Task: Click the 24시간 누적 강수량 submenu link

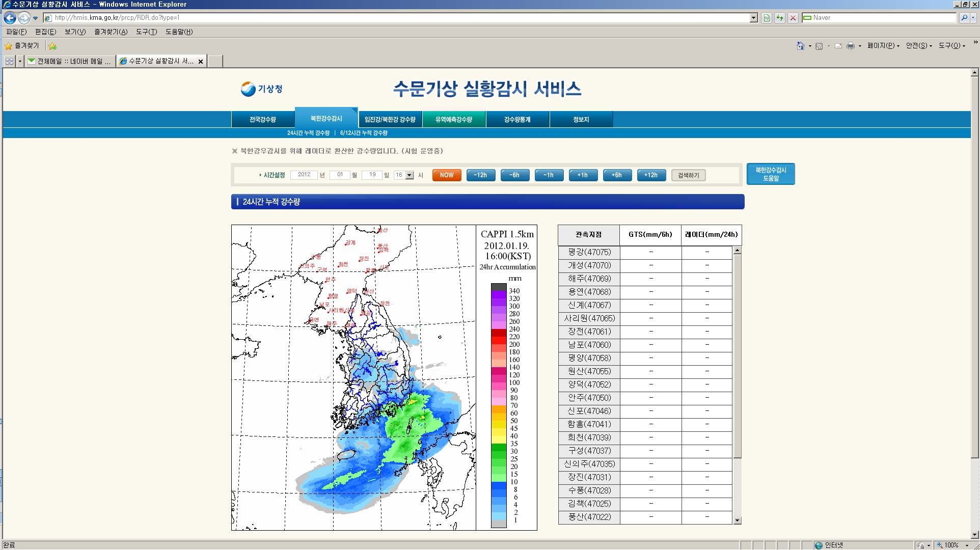Action: 308,133
